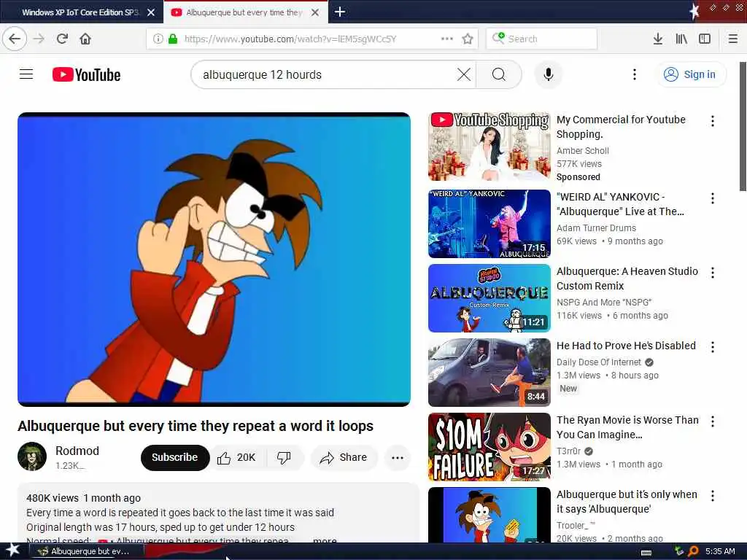Click the site information icon in address bar
747x560 pixels.
(x=158, y=39)
